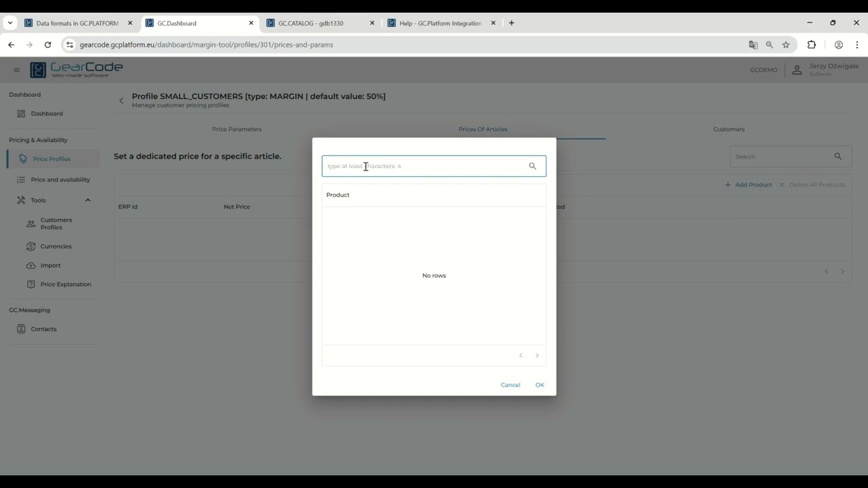This screenshot has height=488, width=868.
Task: Collapse the Tools section chevron
Action: [x=87, y=200]
